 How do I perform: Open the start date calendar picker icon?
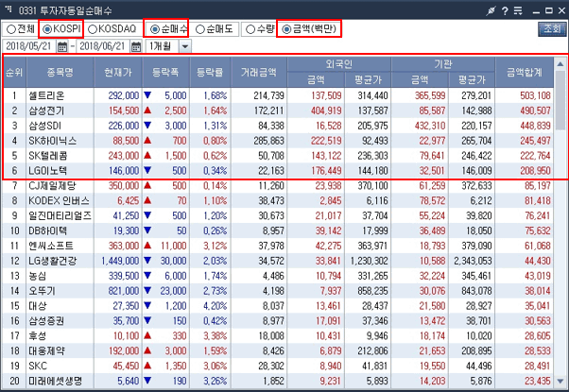(x=62, y=46)
